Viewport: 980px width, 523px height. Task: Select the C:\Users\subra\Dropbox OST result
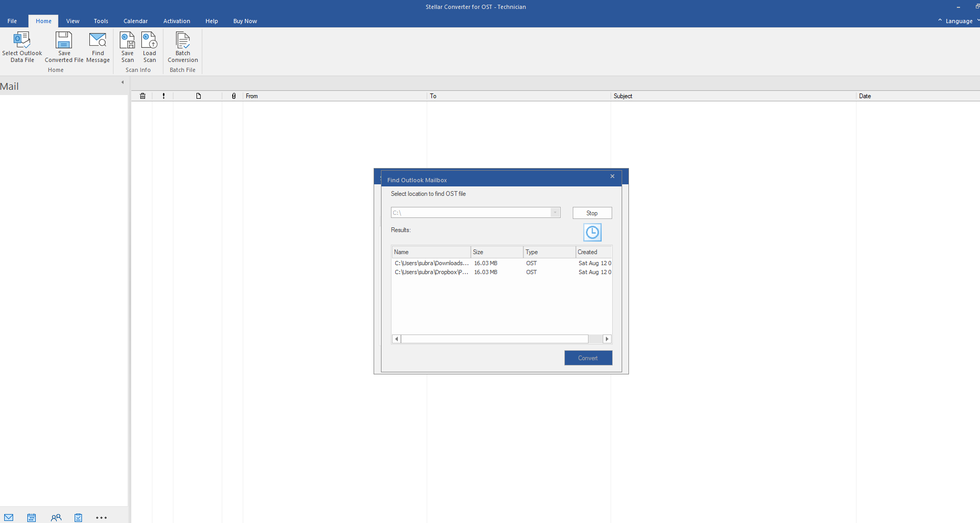(502, 272)
